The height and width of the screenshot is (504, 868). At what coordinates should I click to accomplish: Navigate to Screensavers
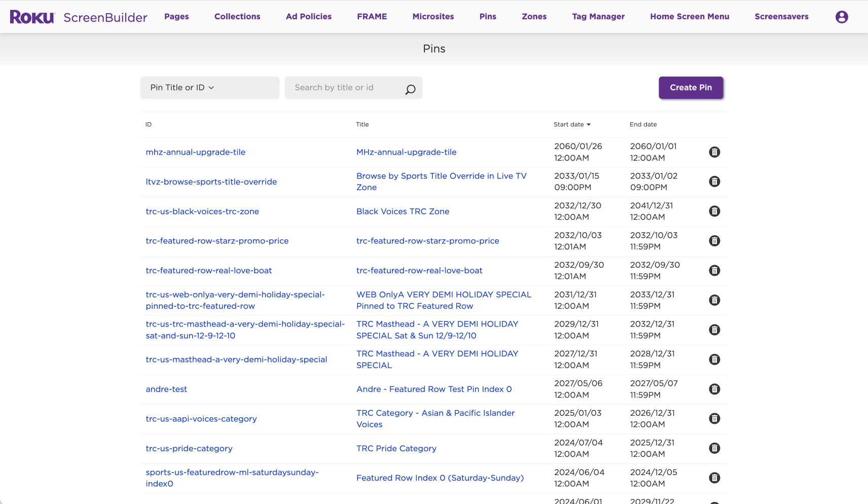pyautogui.click(x=781, y=16)
